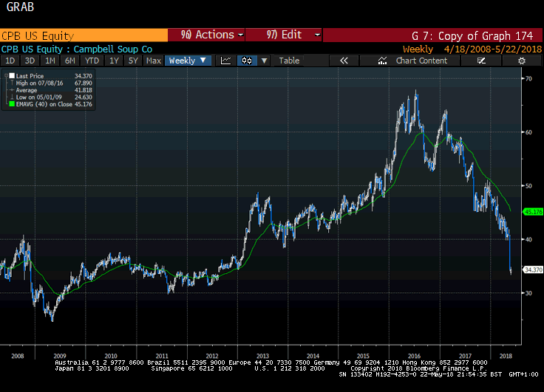Click the 60 y-axis label
Image resolution: width=544 pixels, height=392 pixels.
coord(528,132)
